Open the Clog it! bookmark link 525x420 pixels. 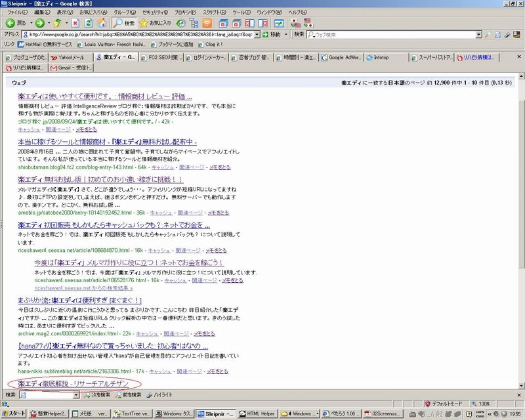click(x=211, y=44)
